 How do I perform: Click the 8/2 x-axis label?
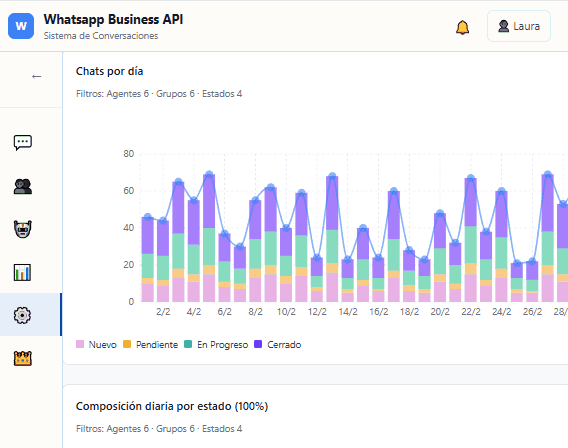coord(255,311)
